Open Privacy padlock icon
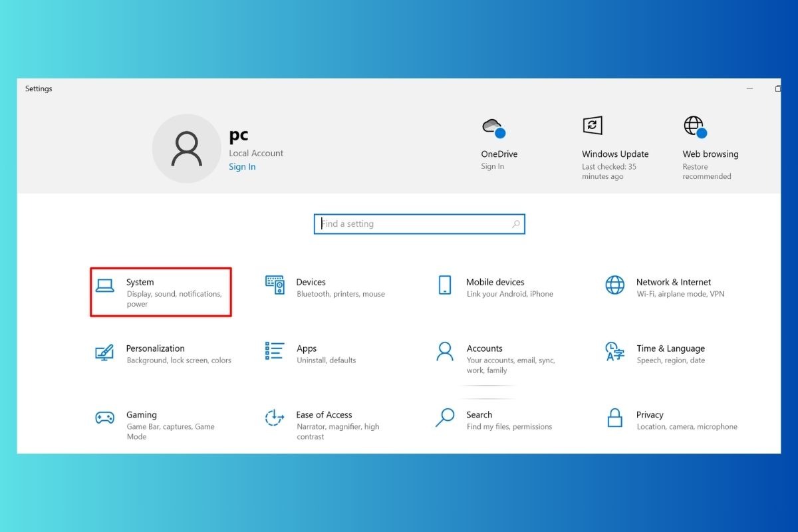Image resolution: width=798 pixels, height=532 pixels. tap(615, 418)
